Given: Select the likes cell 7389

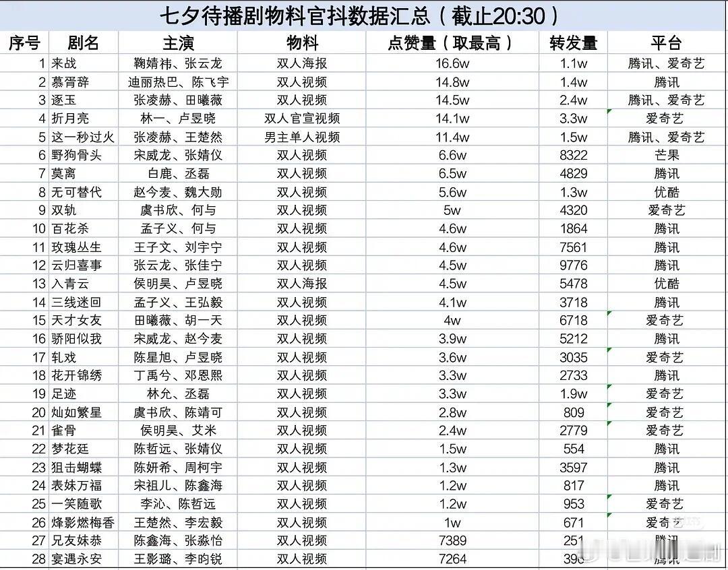Looking at the screenshot, I should (452, 540).
